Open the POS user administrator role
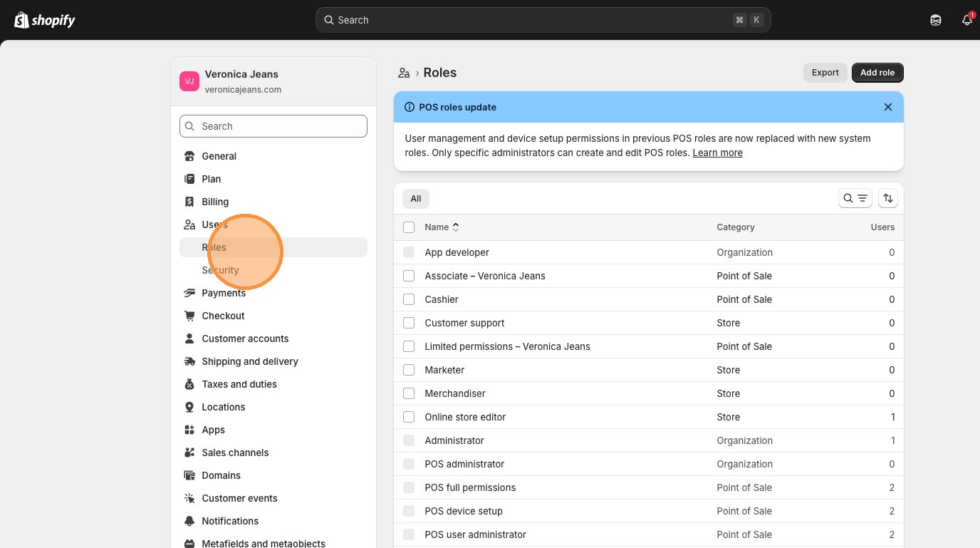The image size is (980, 548). click(649, 534)
